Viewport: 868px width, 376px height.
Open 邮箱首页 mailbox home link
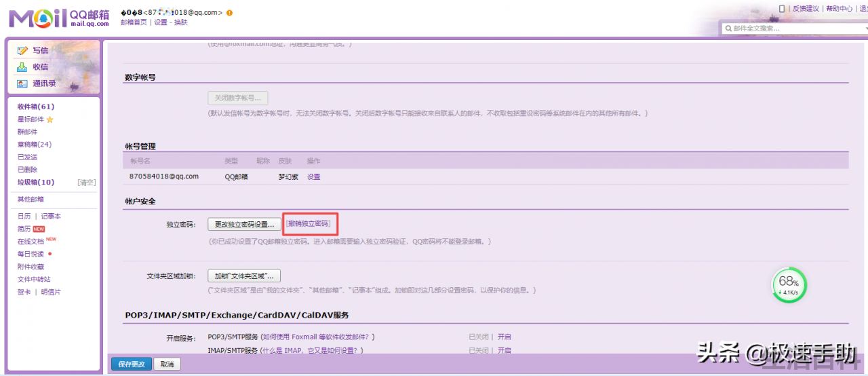(134, 22)
